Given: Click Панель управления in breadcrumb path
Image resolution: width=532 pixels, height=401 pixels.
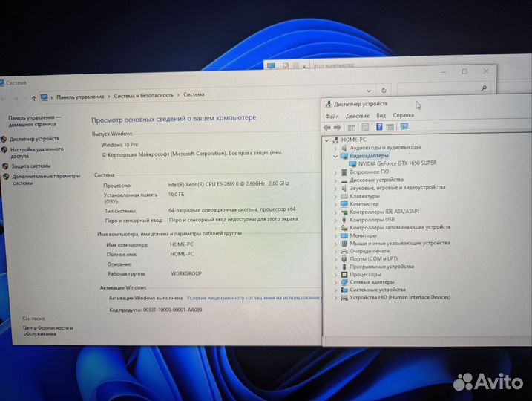Looking at the screenshot, I should 80,96.
